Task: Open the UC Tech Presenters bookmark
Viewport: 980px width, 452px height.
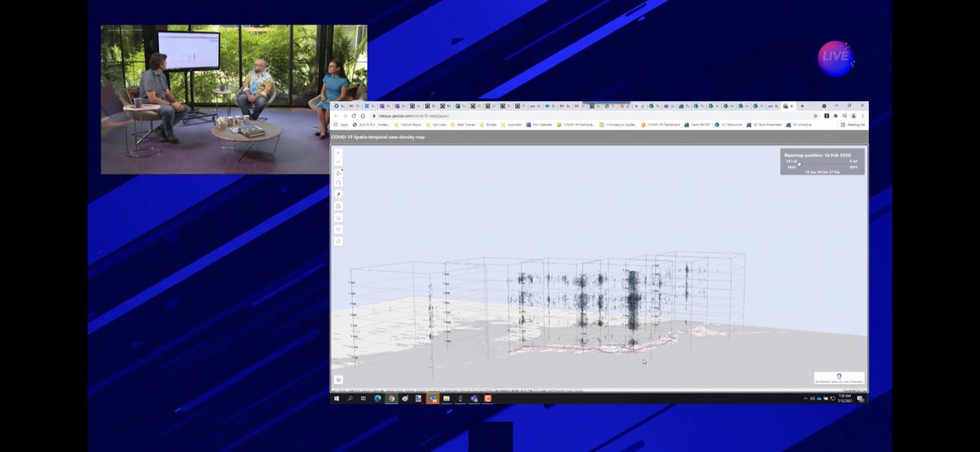Action: [x=764, y=125]
